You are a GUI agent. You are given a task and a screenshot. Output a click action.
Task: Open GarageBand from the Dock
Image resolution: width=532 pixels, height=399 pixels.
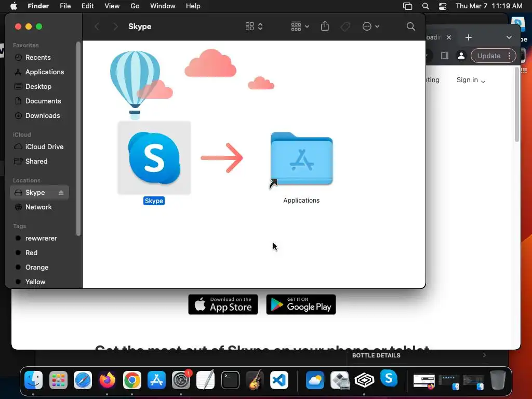pyautogui.click(x=255, y=379)
